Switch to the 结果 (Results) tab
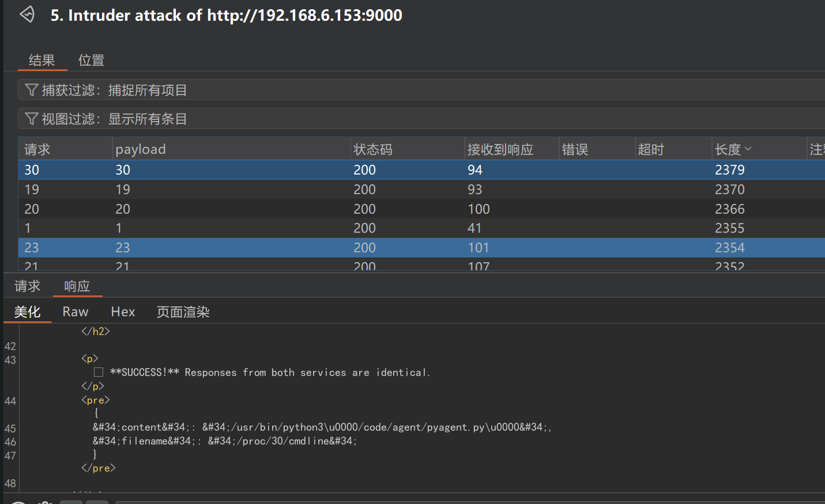This screenshot has width=825, height=504. [42, 60]
